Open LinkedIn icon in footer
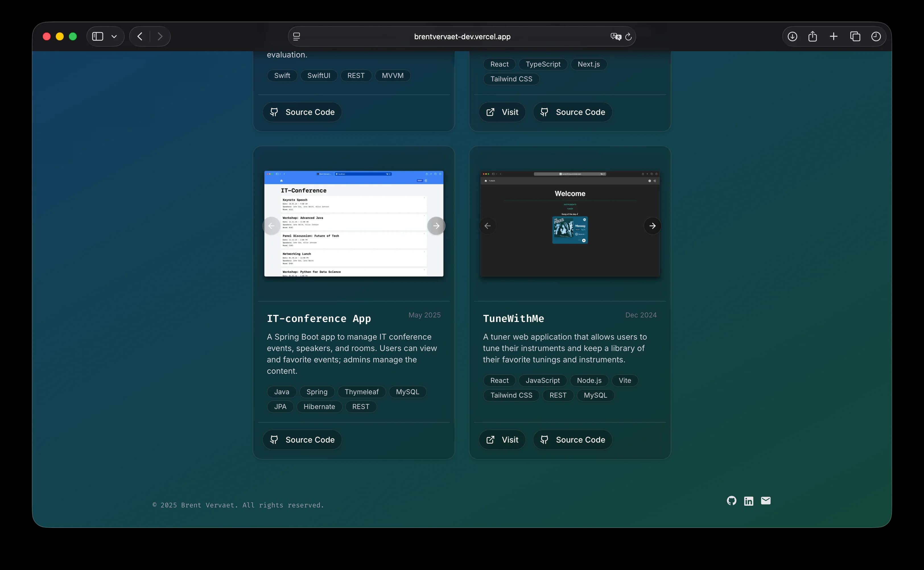 pyautogui.click(x=748, y=501)
